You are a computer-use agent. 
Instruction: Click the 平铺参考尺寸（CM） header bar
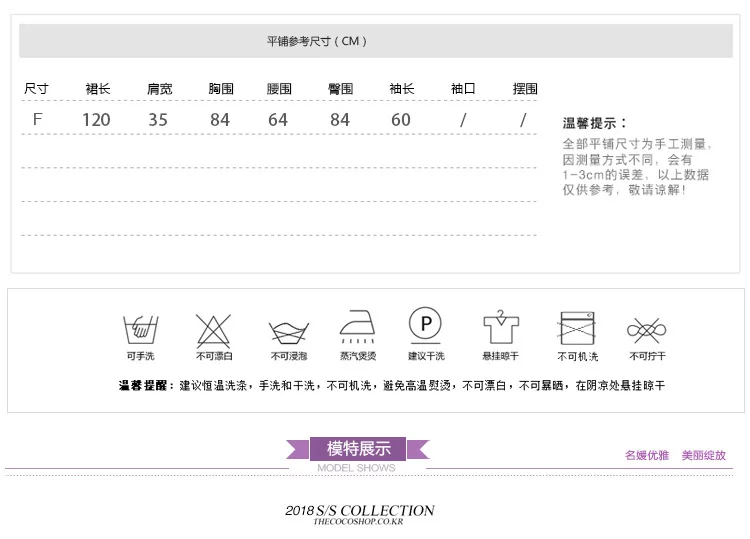(x=375, y=41)
